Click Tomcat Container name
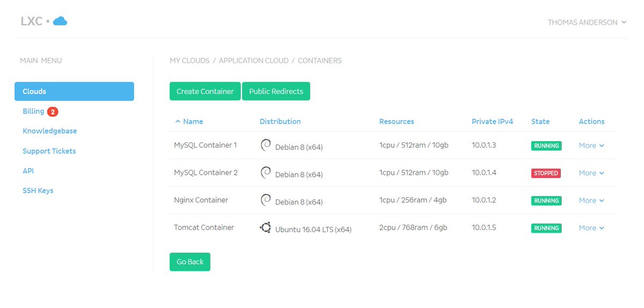The width and height of the screenshot is (644, 308). tap(204, 227)
